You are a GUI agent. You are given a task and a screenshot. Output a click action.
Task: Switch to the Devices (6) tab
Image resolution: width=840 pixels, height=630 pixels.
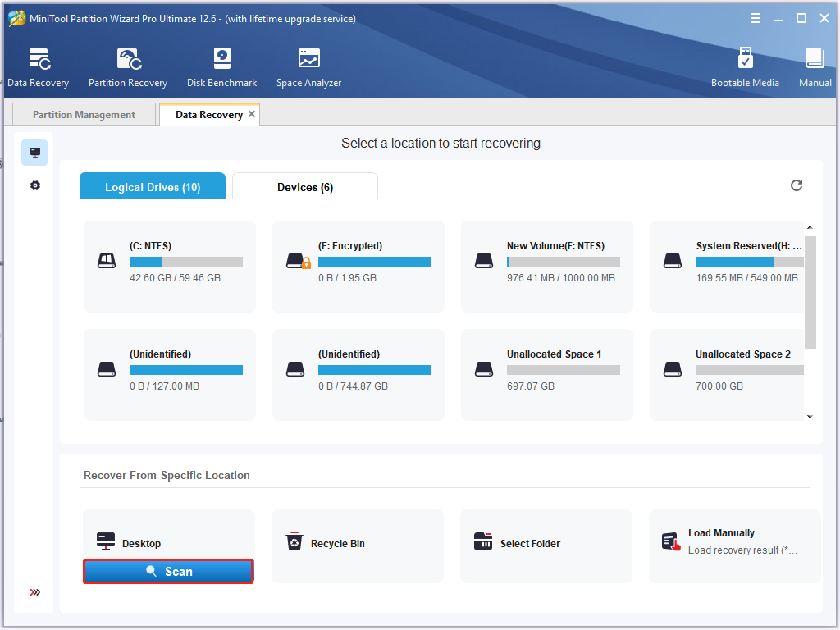click(x=305, y=187)
